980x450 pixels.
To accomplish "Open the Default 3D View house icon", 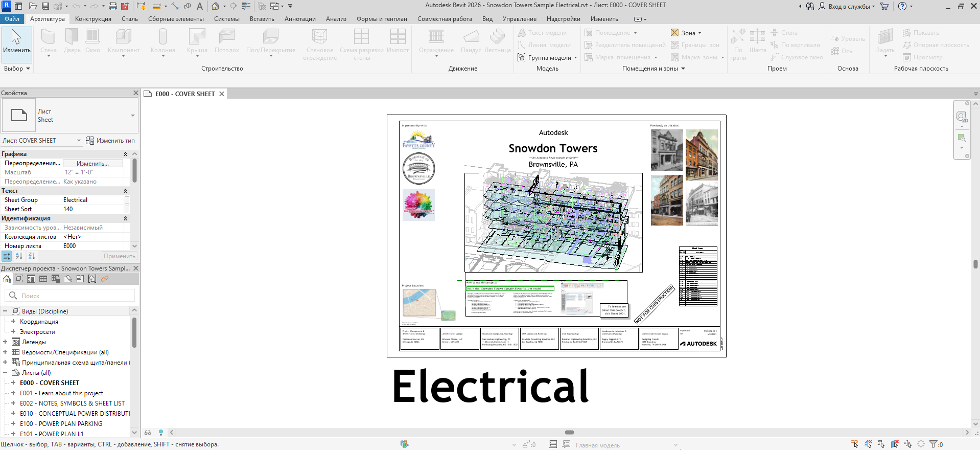I will (215, 6).
